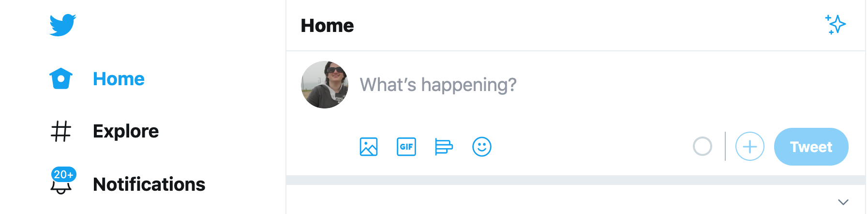Add a poll to the tweet
This screenshot has height=214, width=868.
(x=444, y=147)
